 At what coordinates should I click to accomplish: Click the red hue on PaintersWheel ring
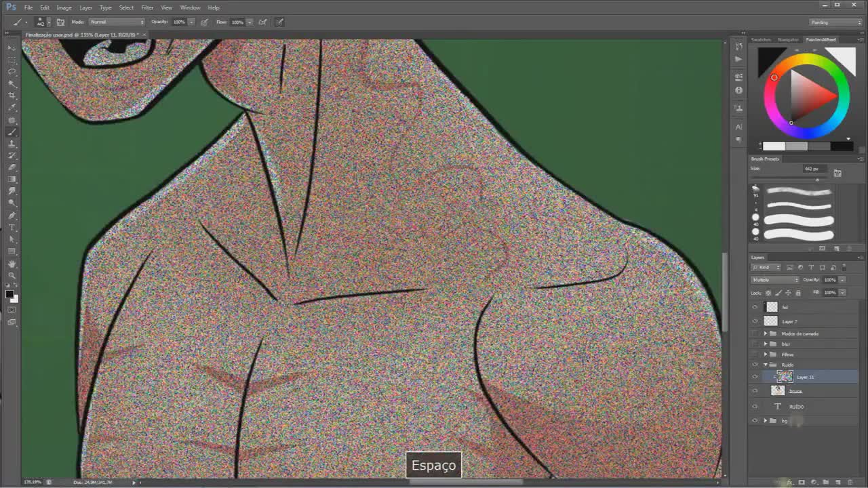[774, 77]
